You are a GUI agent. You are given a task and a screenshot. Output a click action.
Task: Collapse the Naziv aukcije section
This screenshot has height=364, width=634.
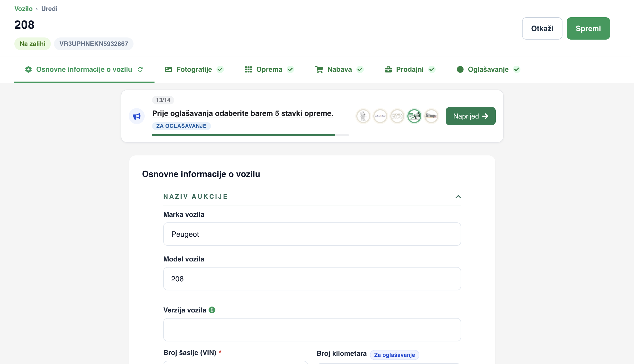(458, 197)
